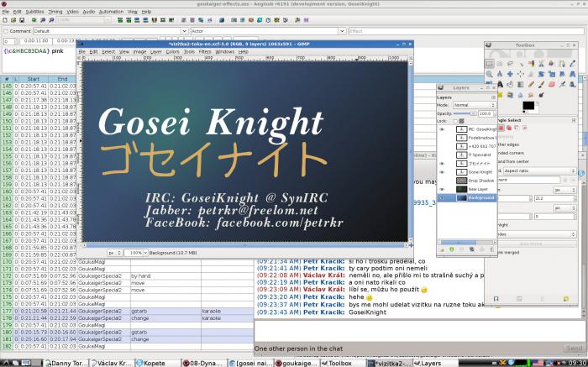Select the Color Picker tool
588x367 pixels.
572,64
